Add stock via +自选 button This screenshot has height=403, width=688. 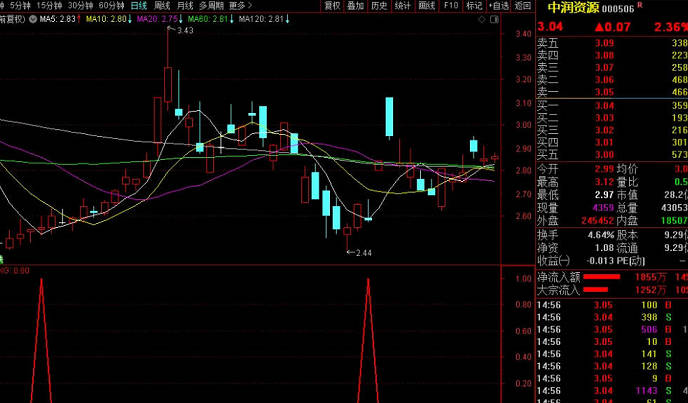499,6
